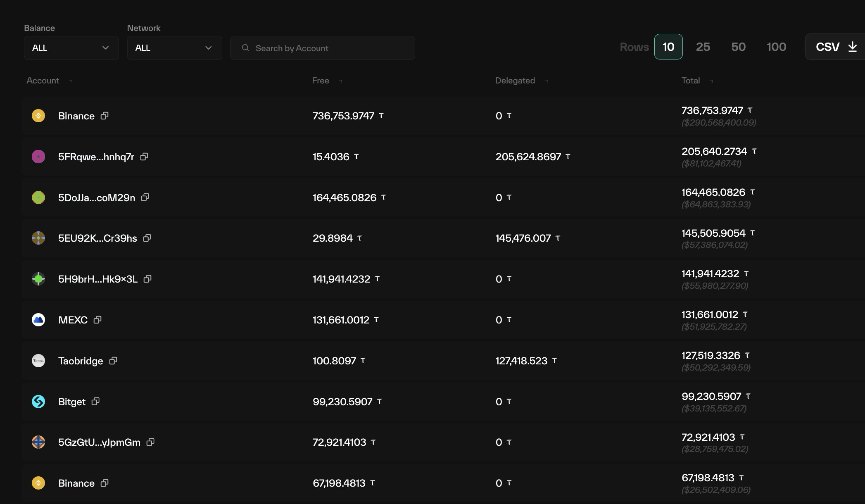Screen dimensions: 865x504
Task: Open the Balance filter dropdown
Action: [71, 48]
